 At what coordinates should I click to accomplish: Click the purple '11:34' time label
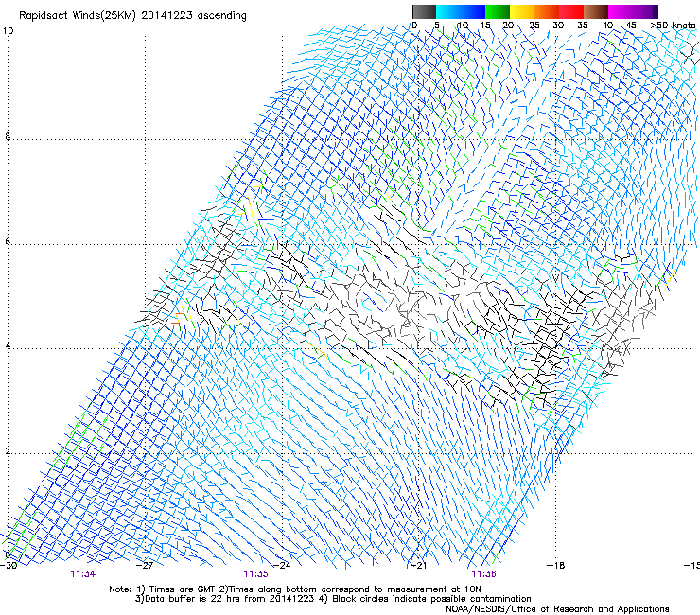click(83, 574)
